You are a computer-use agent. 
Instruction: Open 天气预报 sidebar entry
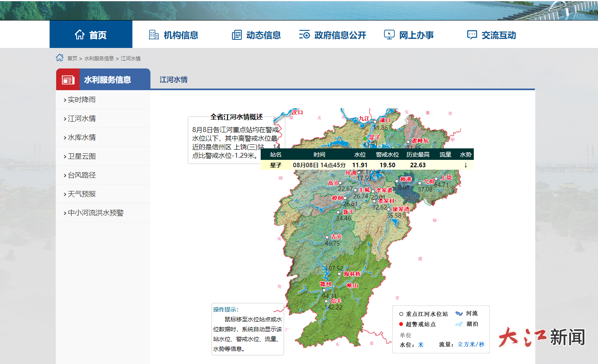click(82, 194)
